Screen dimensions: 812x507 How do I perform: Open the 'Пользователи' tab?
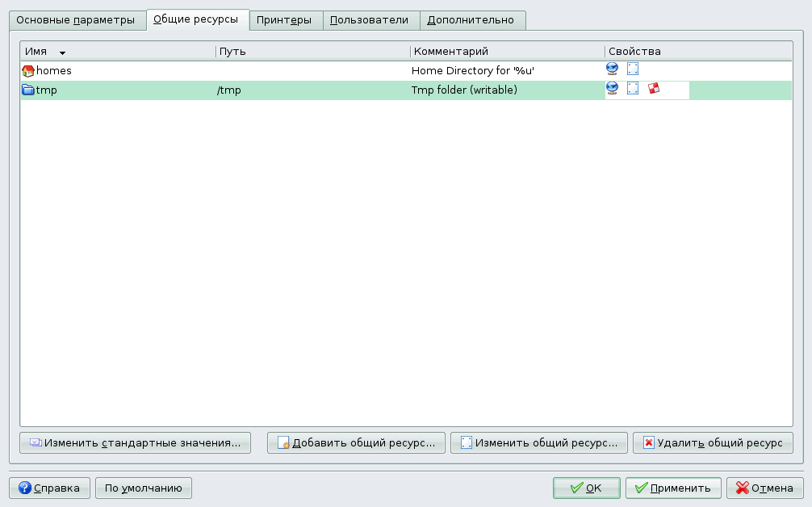point(370,20)
